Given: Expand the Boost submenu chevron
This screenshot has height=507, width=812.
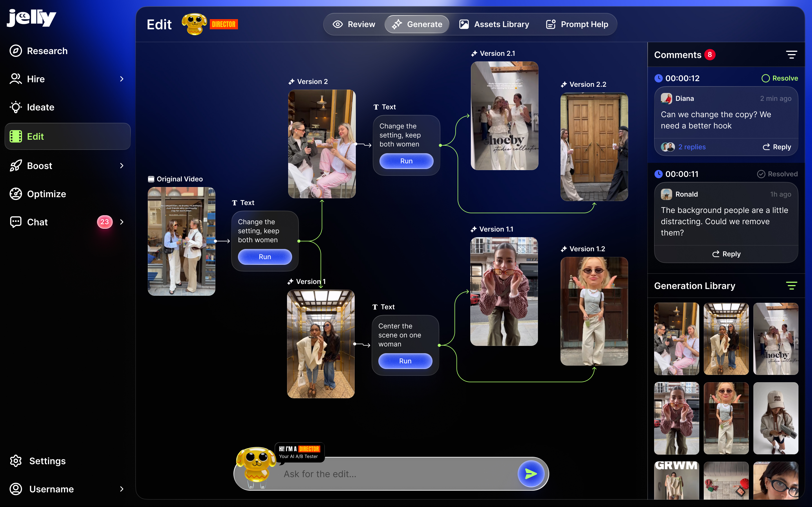Looking at the screenshot, I should point(122,166).
